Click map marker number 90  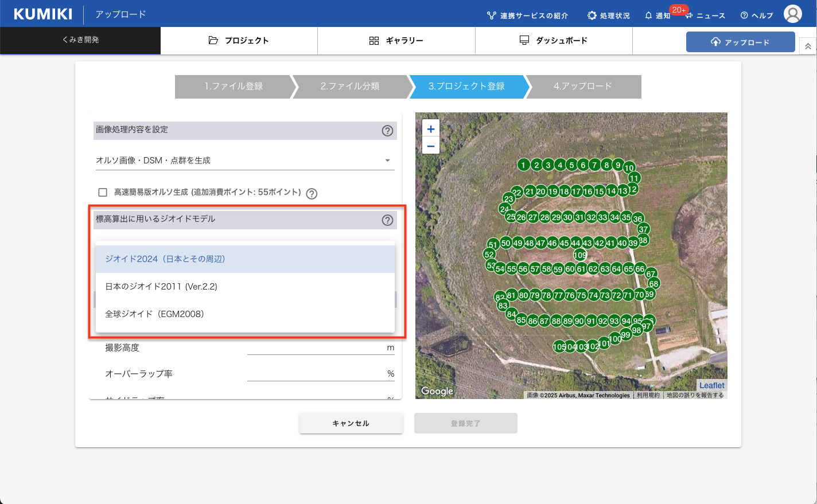click(579, 321)
